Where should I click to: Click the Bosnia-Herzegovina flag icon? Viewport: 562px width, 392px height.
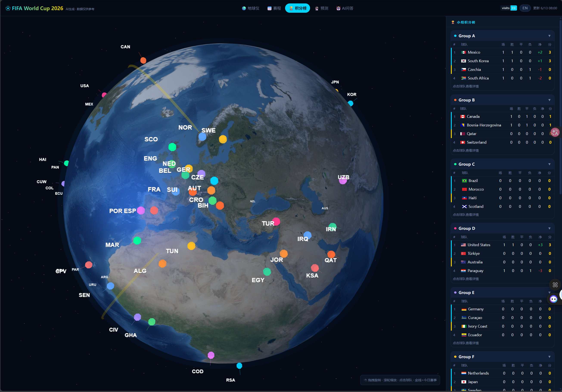tap(462, 125)
